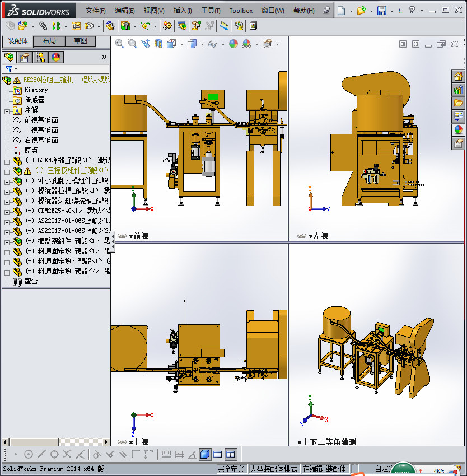Expand the 注解 annotations tree node
The width and height of the screenshot is (467, 476).
pyautogui.click(x=7, y=111)
